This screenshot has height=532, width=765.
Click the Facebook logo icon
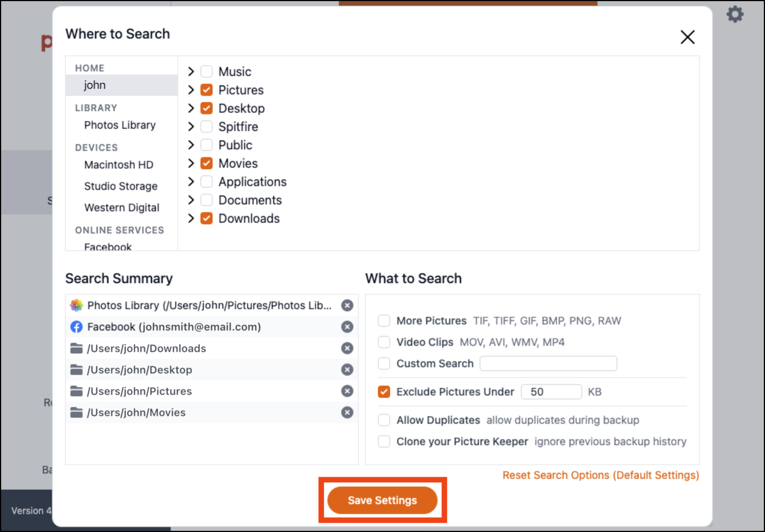point(76,327)
